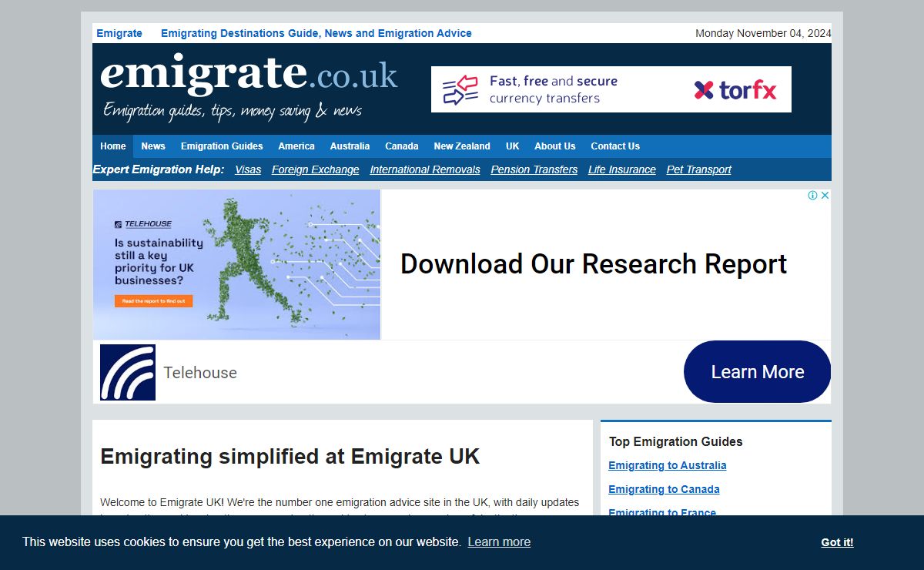Click the date Monday November 04, 2024
Image resolution: width=924 pixels, height=570 pixels.
click(763, 33)
